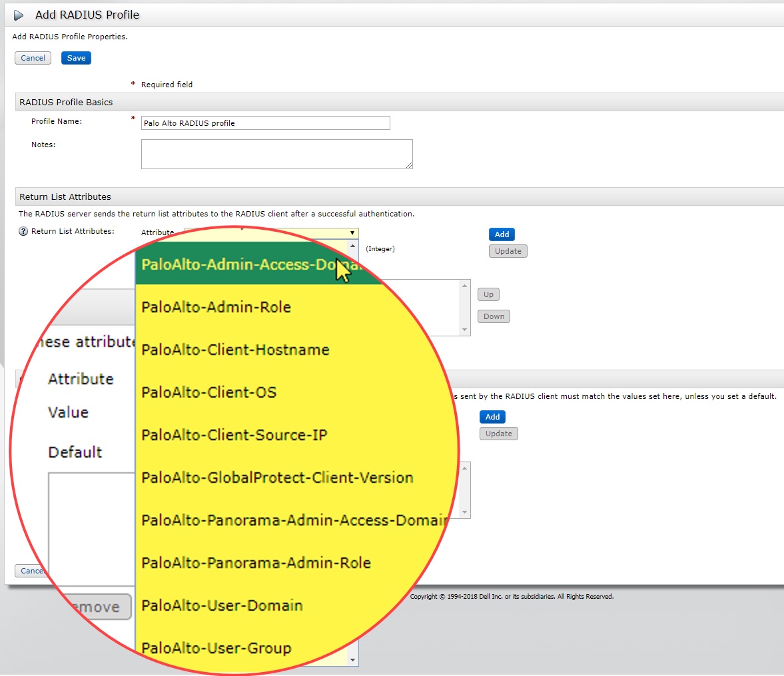The width and height of the screenshot is (784, 676).
Task: Select PaloAlto-GlobalProtect-Client-Version entry
Action: pos(277,478)
